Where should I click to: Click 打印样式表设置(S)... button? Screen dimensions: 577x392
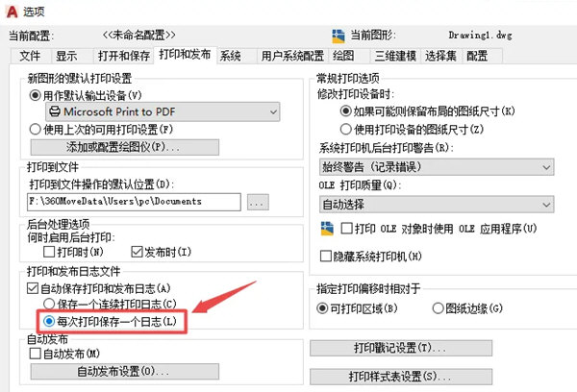coord(401,377)
